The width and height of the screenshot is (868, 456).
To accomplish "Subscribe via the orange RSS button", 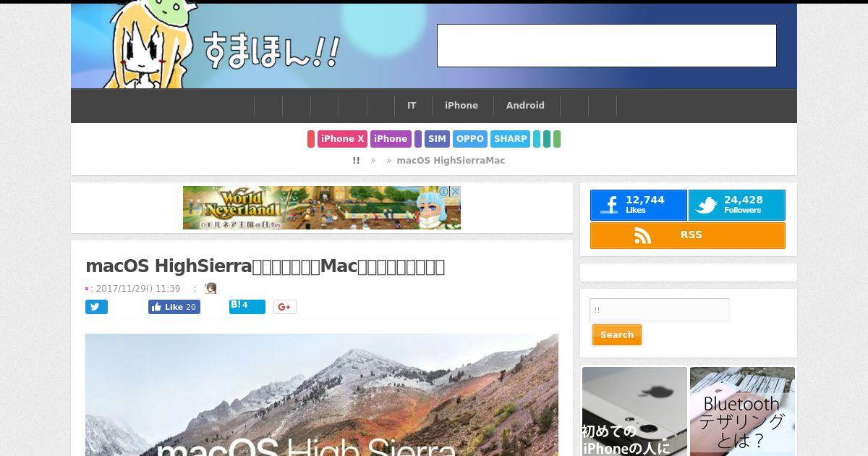I will 688,235.
